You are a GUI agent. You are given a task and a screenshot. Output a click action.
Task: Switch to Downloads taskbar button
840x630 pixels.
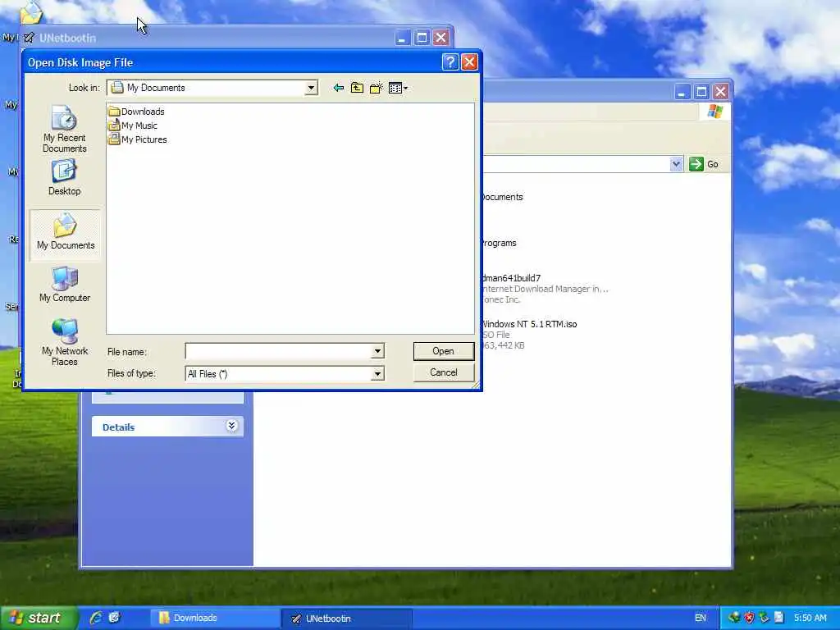click(214, 618)
